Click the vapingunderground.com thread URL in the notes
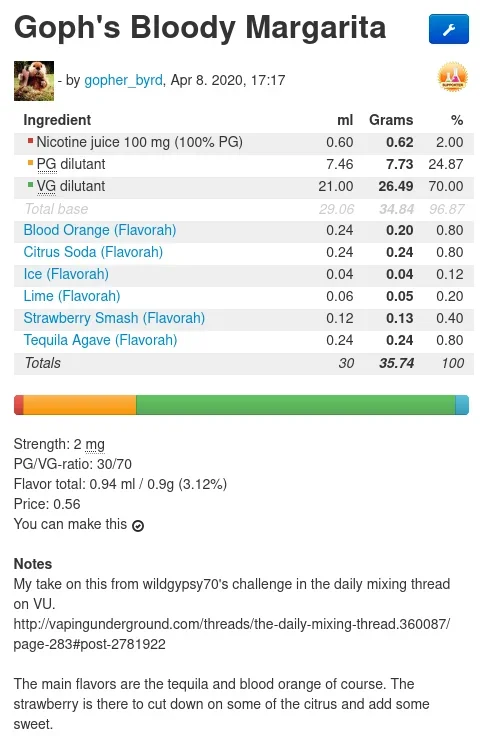 click(232, 634)
